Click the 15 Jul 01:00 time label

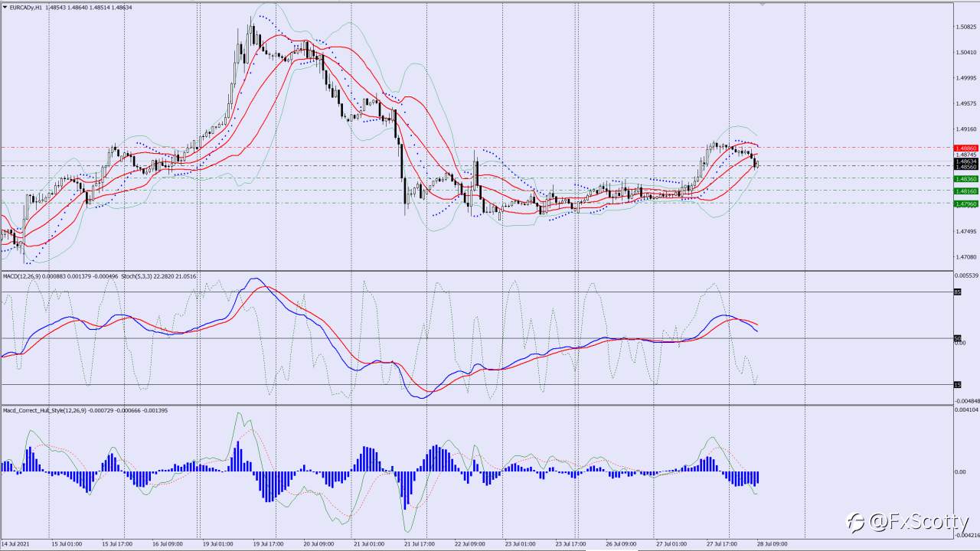tap(67, 544)
